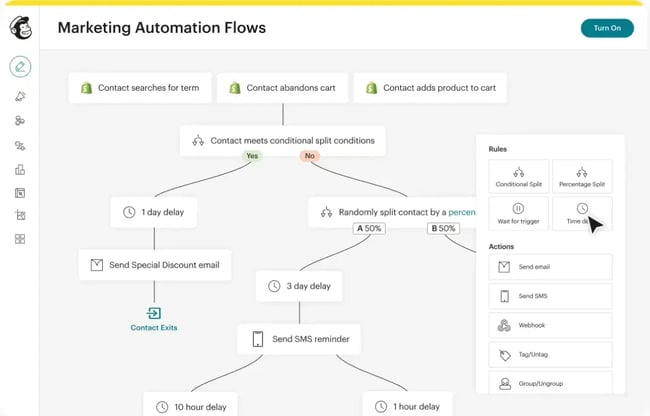Open the bar chart sidebar icon
This screenshot has height=416, width=650.
click(x=20, y=169)
